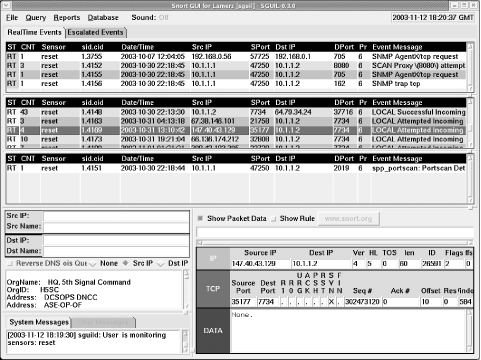Click TCP Dest Port value 7734
The width and height of the screenshot is (481, 360).
pyautogui.click(x=267, y=302)
